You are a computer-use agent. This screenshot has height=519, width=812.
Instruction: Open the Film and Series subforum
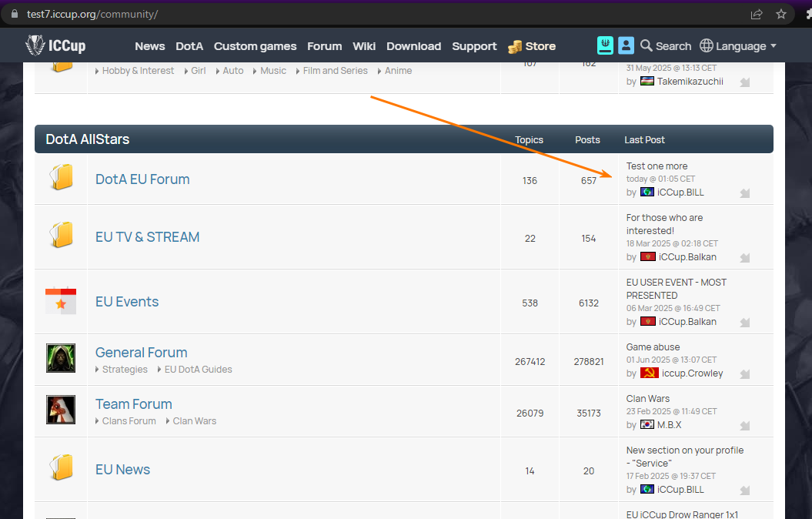[x=335, y=70]
